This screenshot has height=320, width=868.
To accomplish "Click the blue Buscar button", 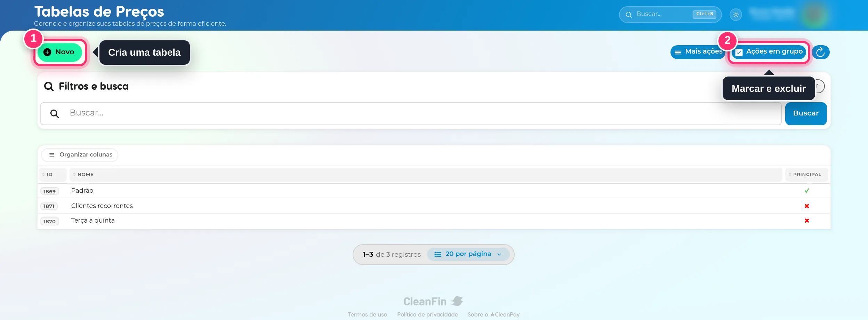I will [806, 113].
